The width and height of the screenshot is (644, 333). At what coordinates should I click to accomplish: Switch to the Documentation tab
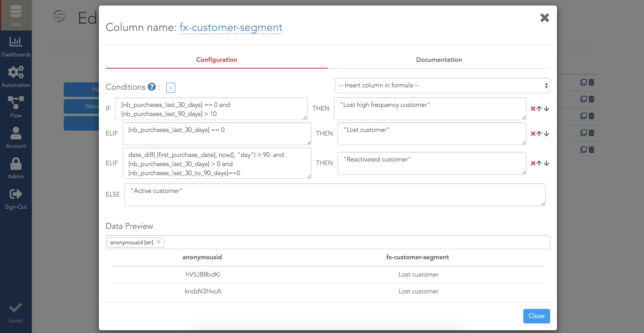tap(439, 60)
